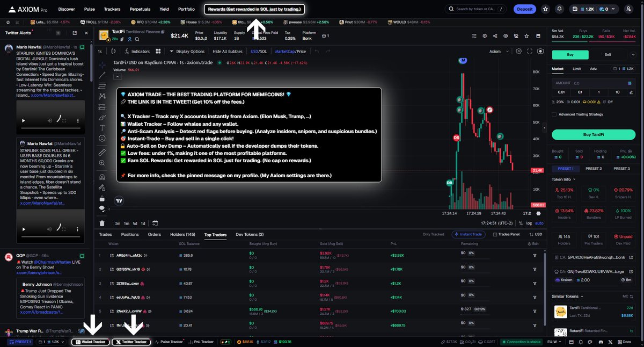The image size is (644, 347).
Task: Toggle USD display in traders table
Action: [535, 234]
